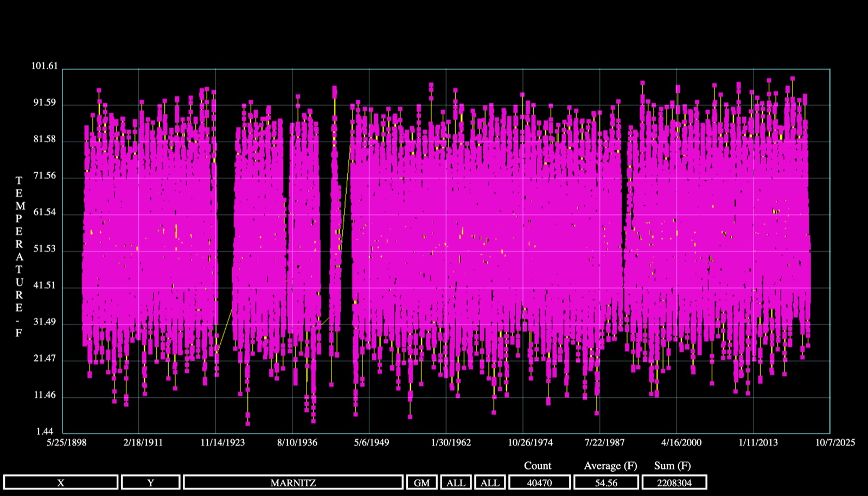
Task: Click the 10/26/1974 date label
Action: 530,442
